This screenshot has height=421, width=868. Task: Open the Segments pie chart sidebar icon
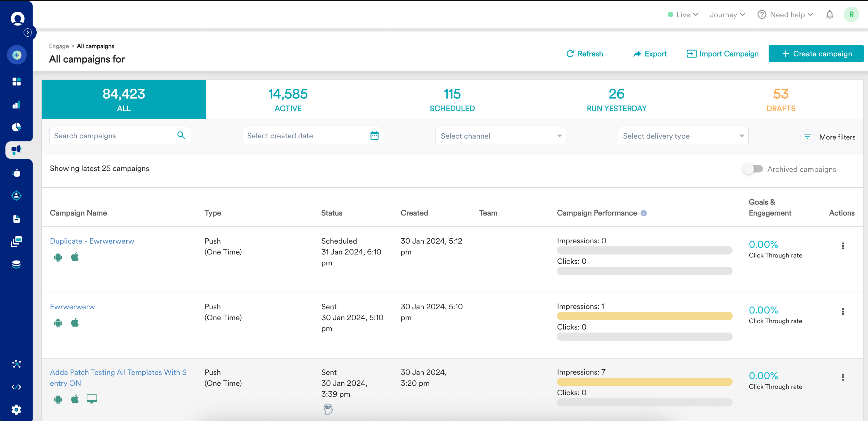point(17,127)
